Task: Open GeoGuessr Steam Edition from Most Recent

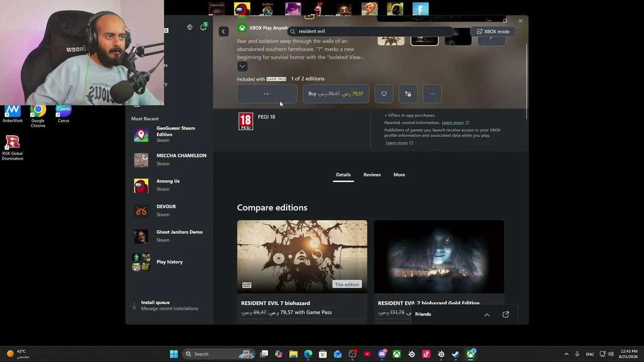Action: click(170, 134)
